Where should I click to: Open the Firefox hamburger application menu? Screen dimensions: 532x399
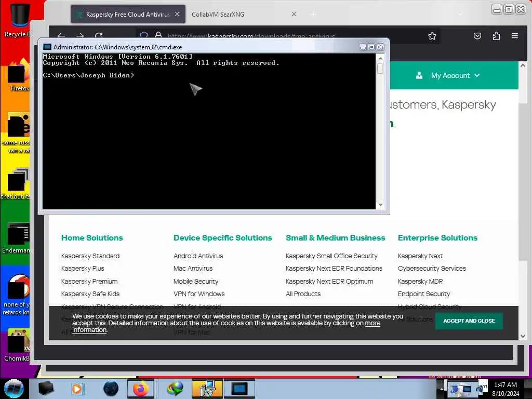pos(515,36)
